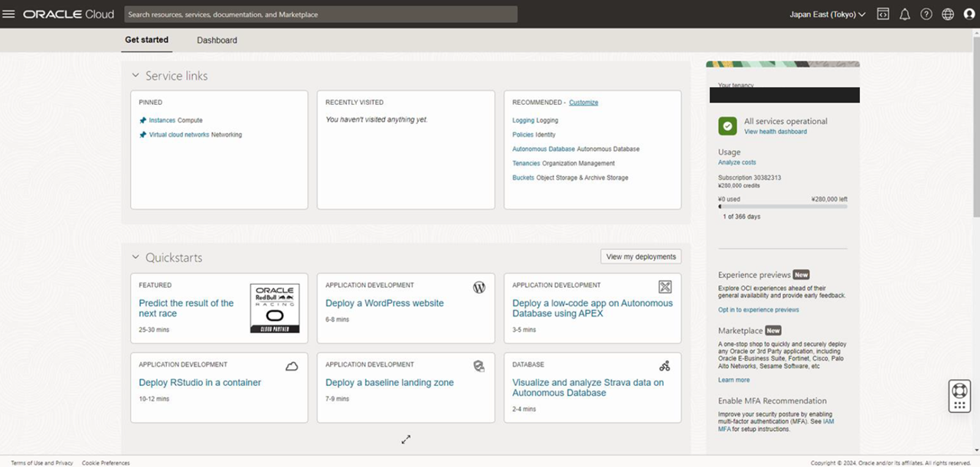
Task: Open the hamburger navigation menu
Action: coord(9,14)
